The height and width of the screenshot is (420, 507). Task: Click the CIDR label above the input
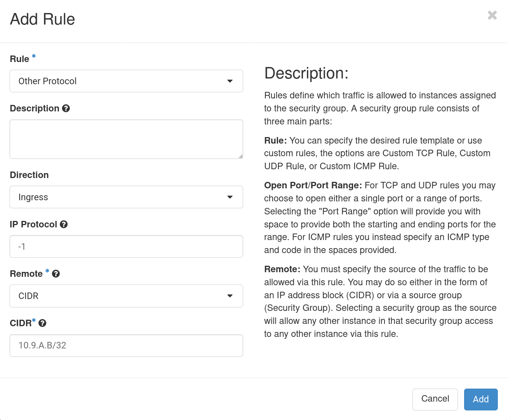click(21, 323)
